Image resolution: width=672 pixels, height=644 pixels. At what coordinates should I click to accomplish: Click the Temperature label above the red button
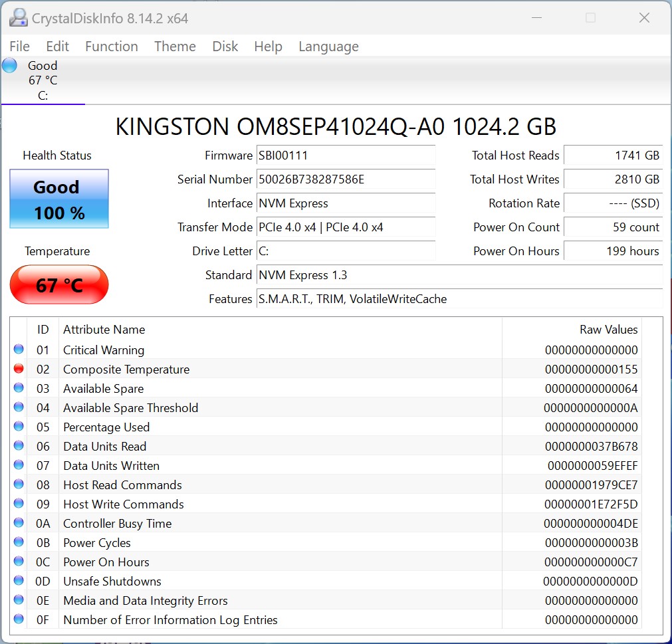click(57, 251)
